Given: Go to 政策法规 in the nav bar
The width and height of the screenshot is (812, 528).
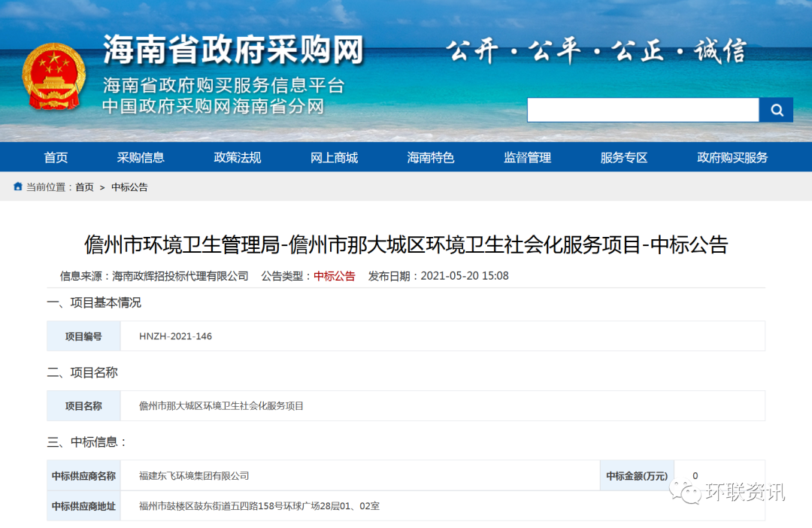Looking at the screenshot, I should 238,157.
